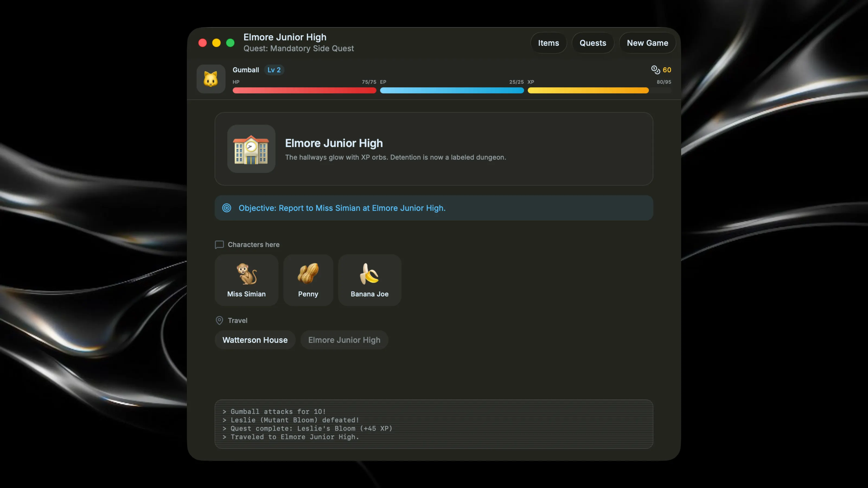868x488 pixels.
Task: Click the window title Elmore Junior High
Action: (x=285, y=37)
